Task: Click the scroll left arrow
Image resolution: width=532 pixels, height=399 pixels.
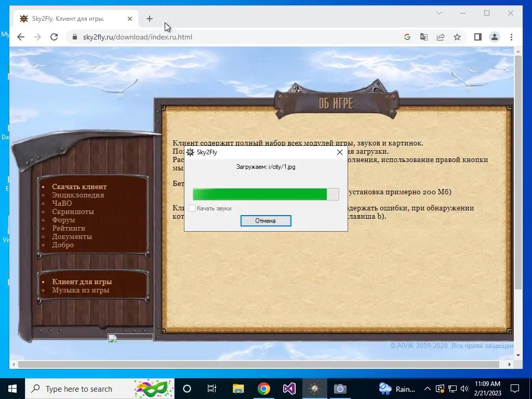Action: [x=13, y=364]
